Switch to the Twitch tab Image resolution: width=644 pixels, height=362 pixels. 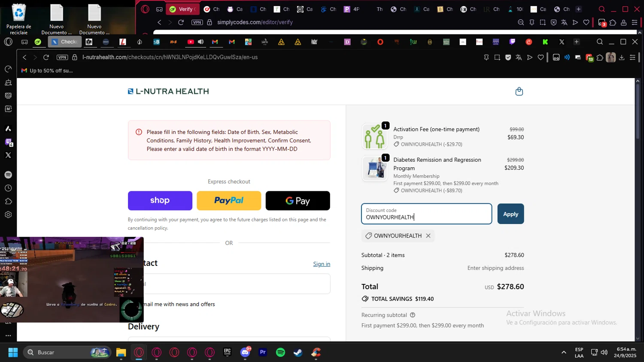pyautogui.click(x=512, y=42)
